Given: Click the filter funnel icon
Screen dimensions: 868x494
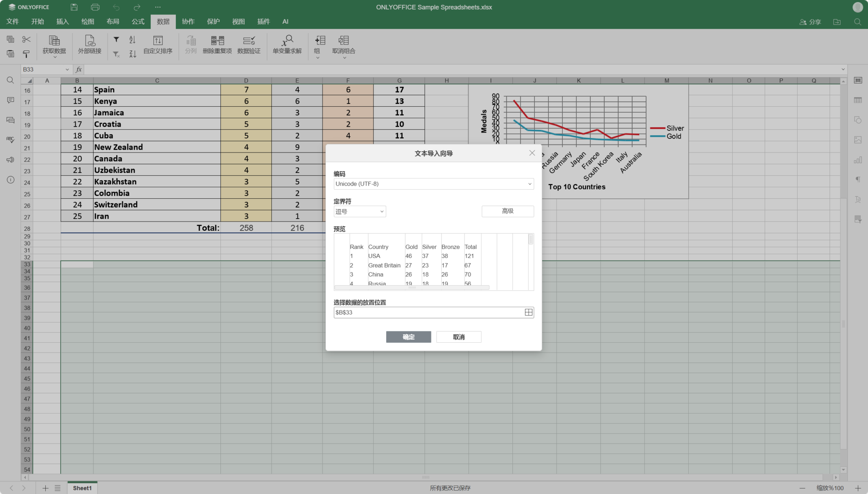Looking at the screenshot, I should [x=116, y=39].
